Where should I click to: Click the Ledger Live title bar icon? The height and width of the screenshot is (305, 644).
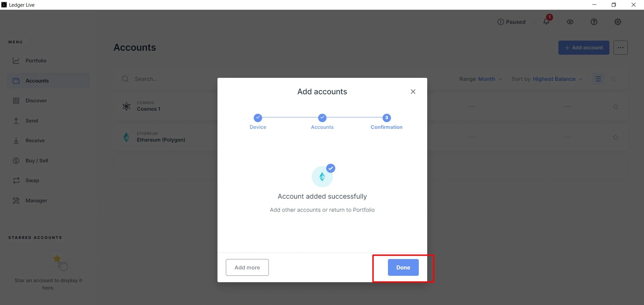click(x=4, y=5)
